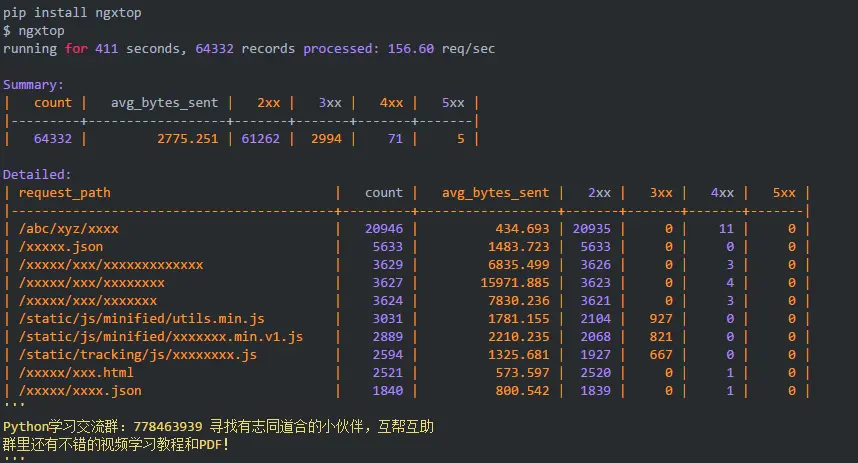This screenshot has width=858, height=463.
Task: Click 2xx value '3626'
Action: 596,265
